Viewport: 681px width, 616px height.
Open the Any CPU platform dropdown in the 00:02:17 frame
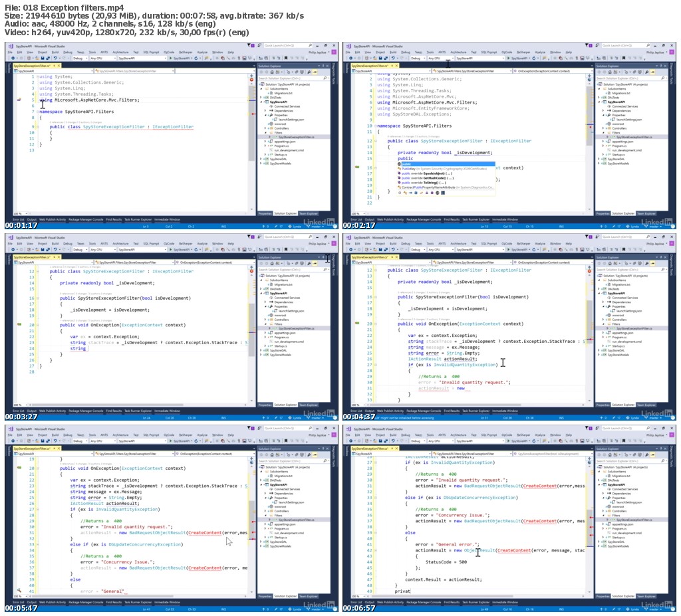(442, 58)
